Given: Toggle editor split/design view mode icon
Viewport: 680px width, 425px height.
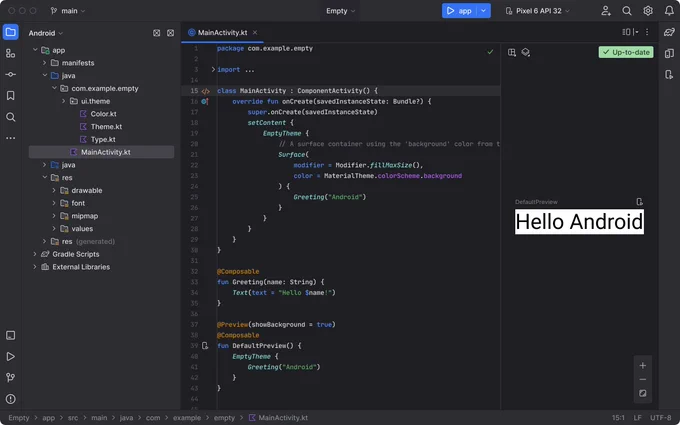Looking at the screenshot, I should (630, 32).
